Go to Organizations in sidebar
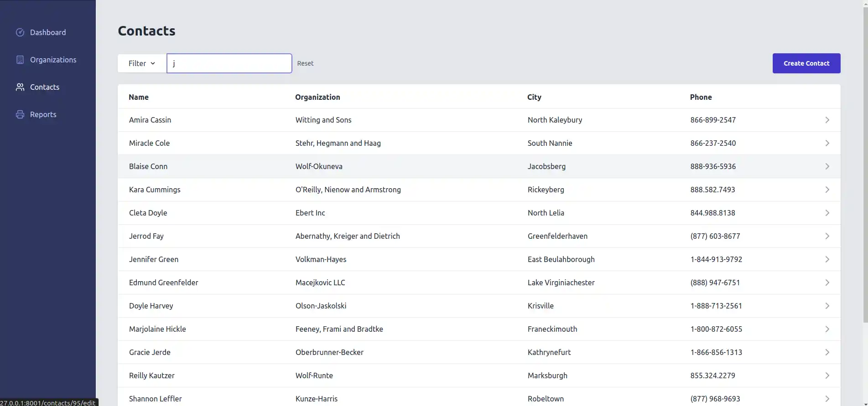 pyautogui.click(x=53, y=60)
